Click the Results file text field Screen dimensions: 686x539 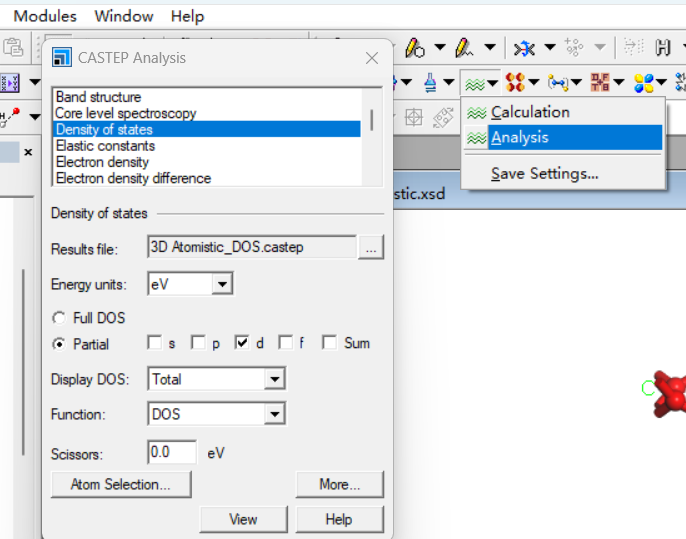coord(252,247)
